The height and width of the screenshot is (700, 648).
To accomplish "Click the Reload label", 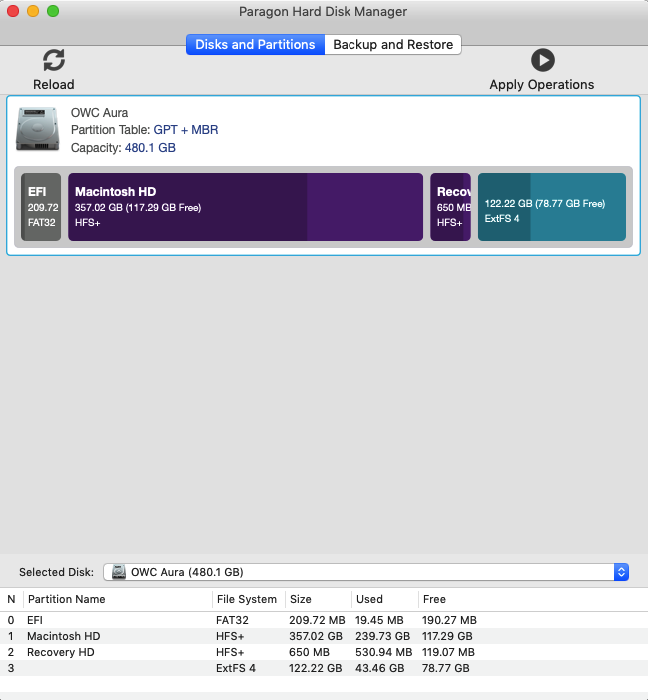I will click(x=54, y=84).
